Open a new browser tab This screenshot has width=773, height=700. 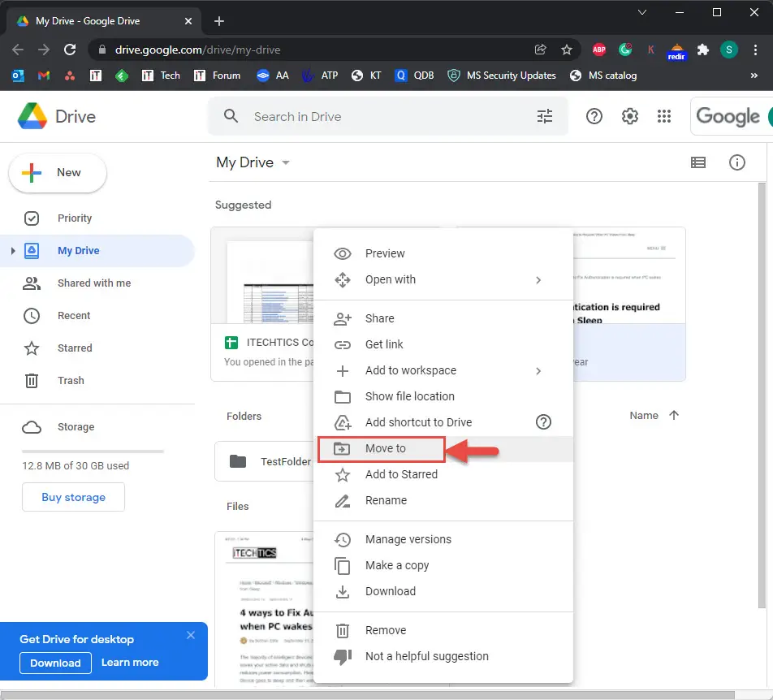219,21
